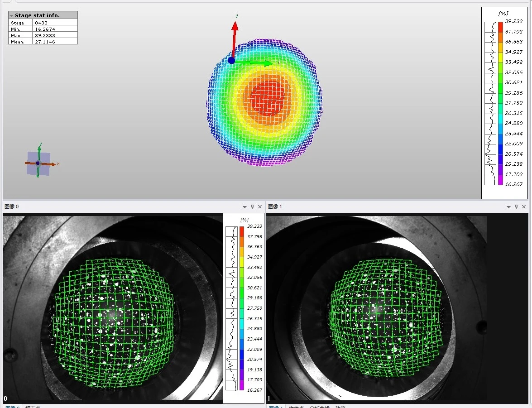Click the [%] unit label in the 3D view legend
This screenshot has width=532, height=408.
[503, 14]
